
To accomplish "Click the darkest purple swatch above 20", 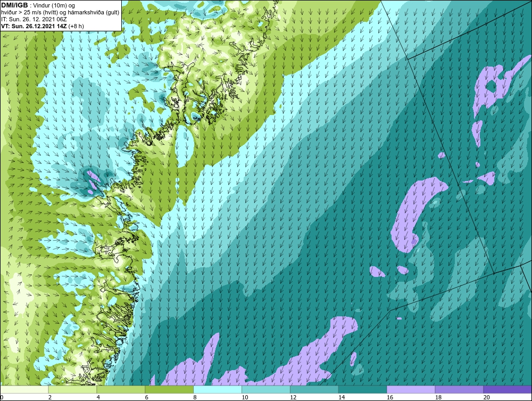I will click(x=508, y=389).
